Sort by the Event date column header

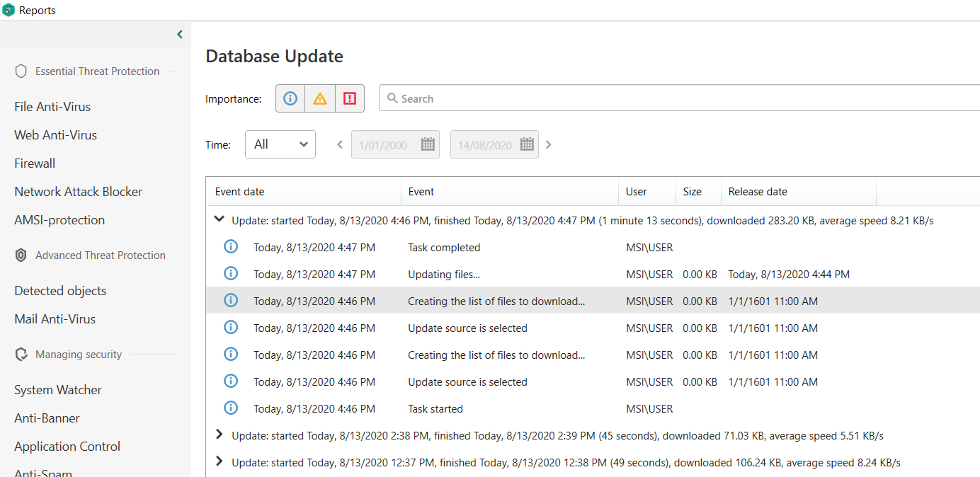pyautogui.click(x=240, y=192)
